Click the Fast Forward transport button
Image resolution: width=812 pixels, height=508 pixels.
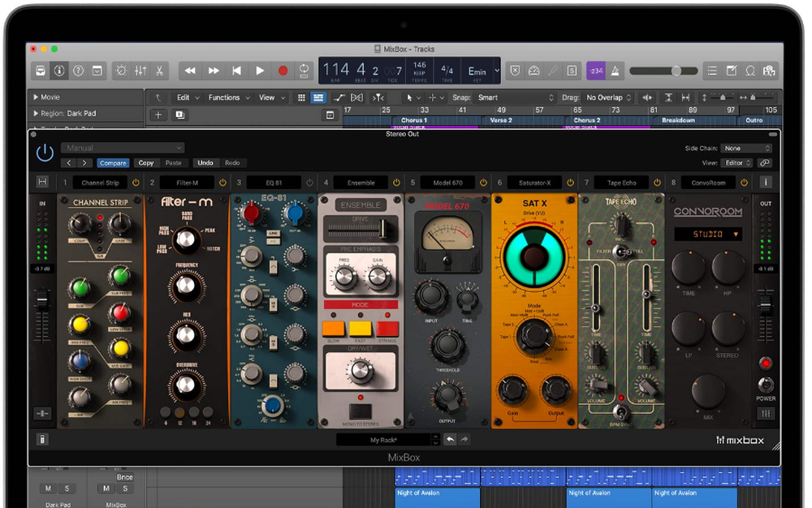tap(214, 71)
